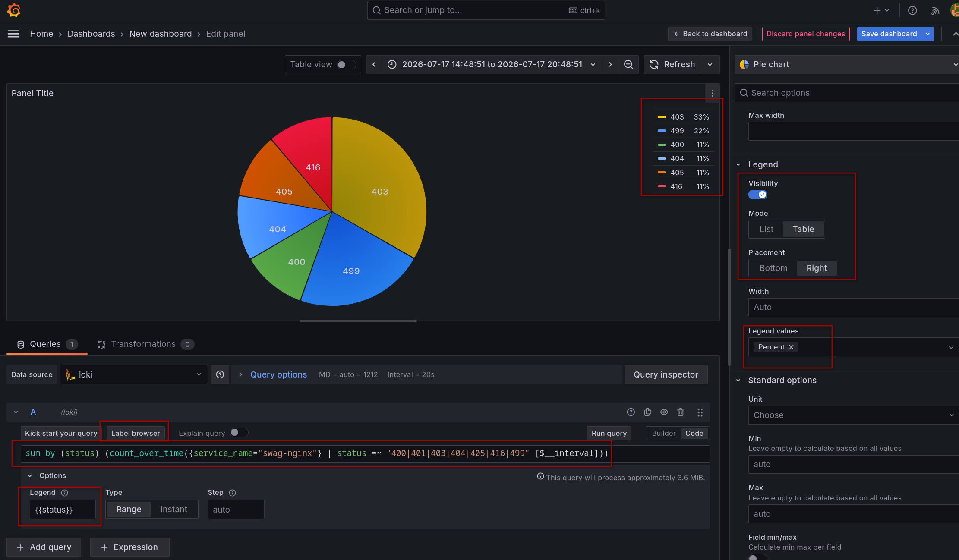The image size is (959, 560).
Task: Toggle the Table view switch
Action: 347,65
